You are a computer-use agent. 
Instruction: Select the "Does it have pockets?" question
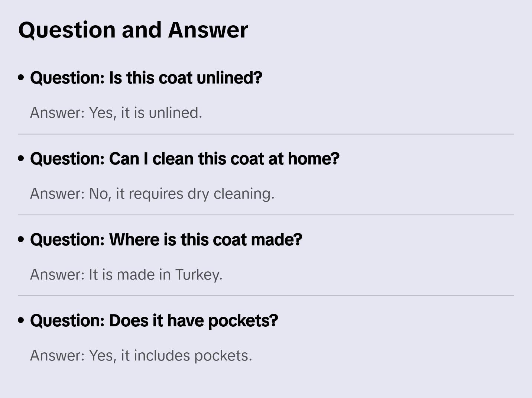(154, 321)
